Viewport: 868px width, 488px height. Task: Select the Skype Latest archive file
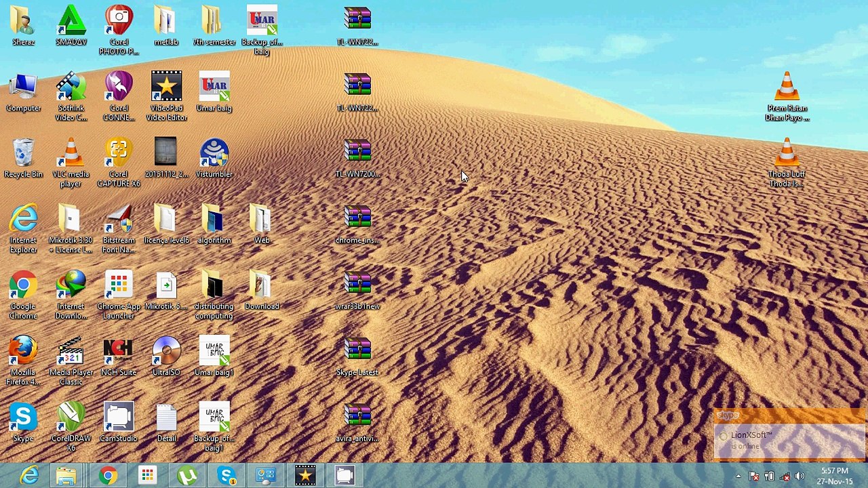click(x=357, y=357)
